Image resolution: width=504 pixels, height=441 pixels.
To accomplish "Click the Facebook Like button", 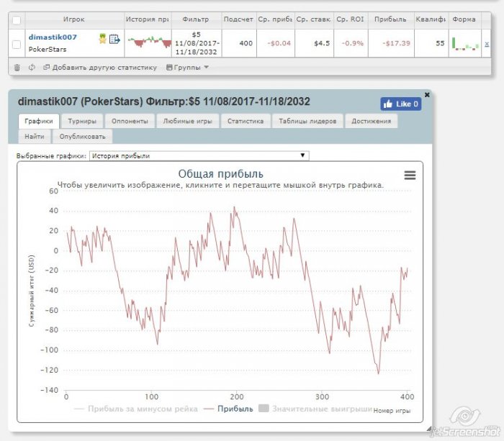I will pyautogui.click(x=401, y=104).
